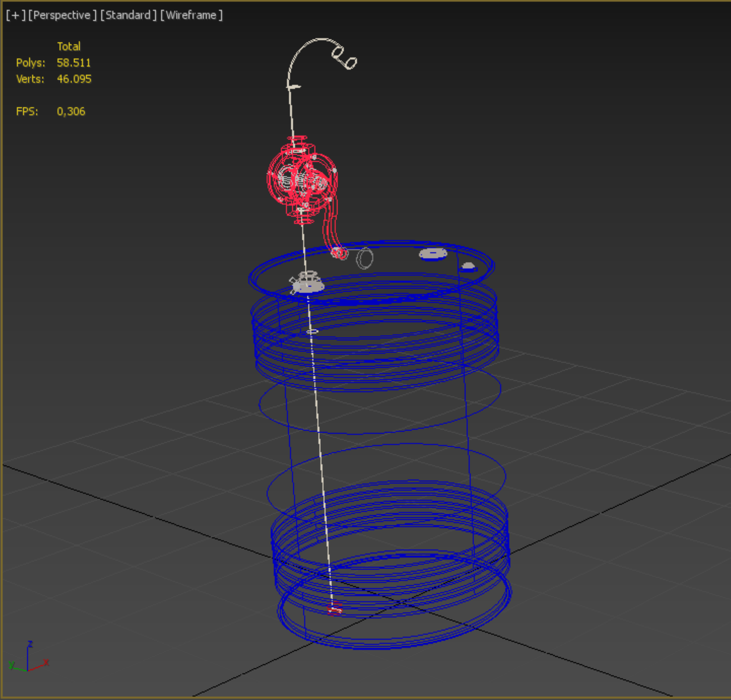The height and width of the screenshot is (700, 731).
Task: Click the ring nozzle at hose end
Action: coord(351,63)
